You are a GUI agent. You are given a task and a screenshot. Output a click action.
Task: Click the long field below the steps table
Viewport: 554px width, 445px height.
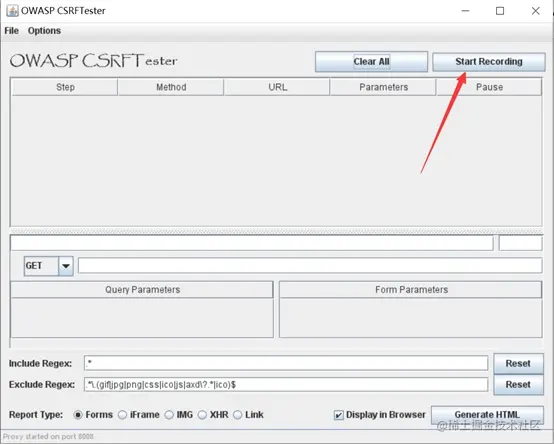pyautogui.click(x=252, y=243)
